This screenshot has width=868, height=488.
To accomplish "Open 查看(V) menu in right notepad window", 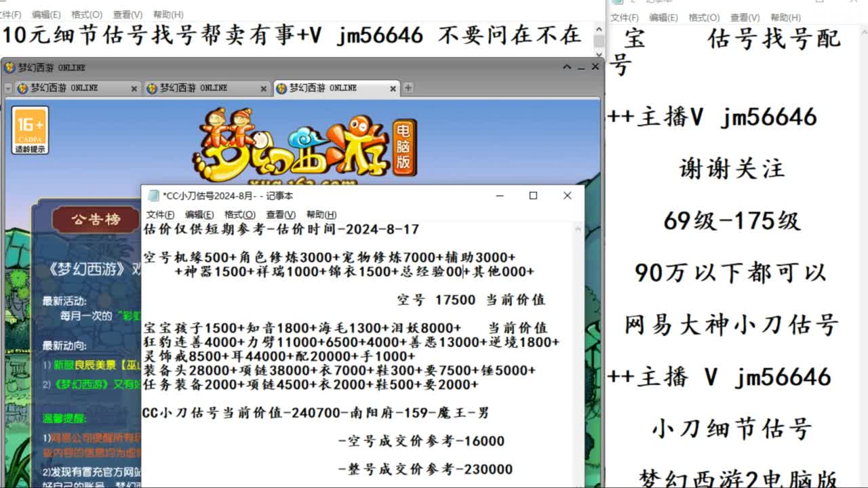I will coord(745,18).
